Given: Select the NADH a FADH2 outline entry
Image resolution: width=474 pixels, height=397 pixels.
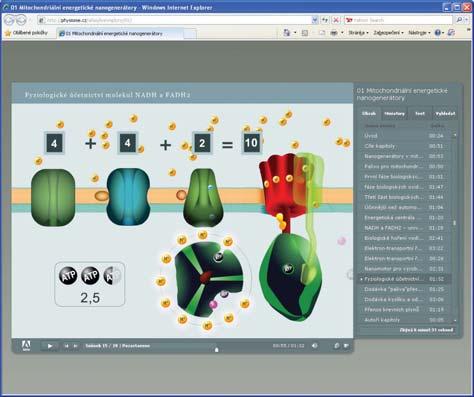Looking at the screenshot, I should click(x=405, y=228).
